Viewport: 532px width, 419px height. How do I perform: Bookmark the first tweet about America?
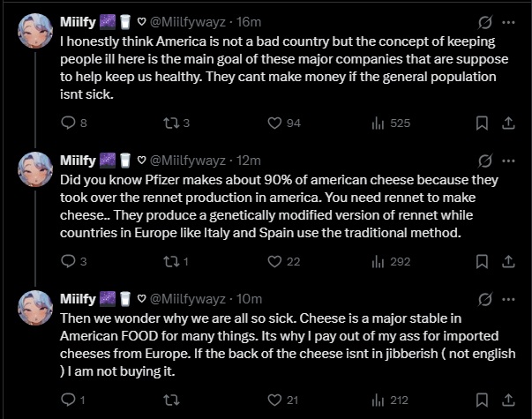tap(482, 123)
